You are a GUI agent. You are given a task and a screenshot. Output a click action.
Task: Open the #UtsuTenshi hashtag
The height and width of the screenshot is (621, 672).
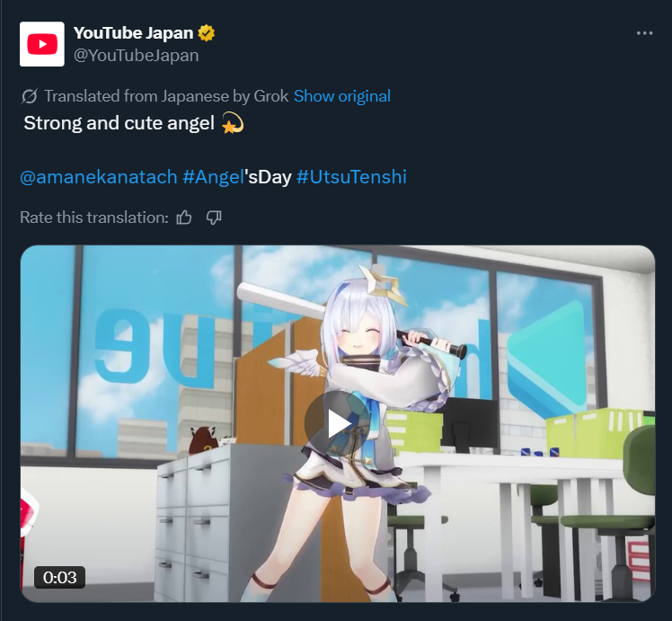[351, 177]
